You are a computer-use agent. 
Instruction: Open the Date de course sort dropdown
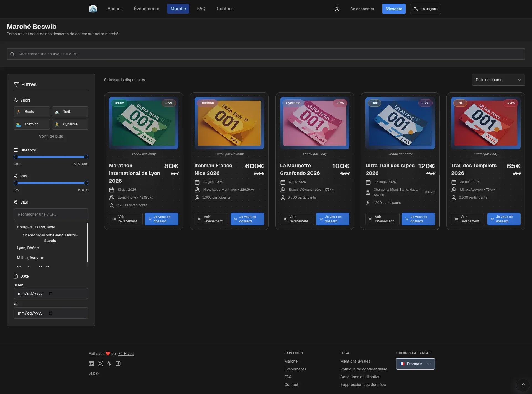[498, 80]
